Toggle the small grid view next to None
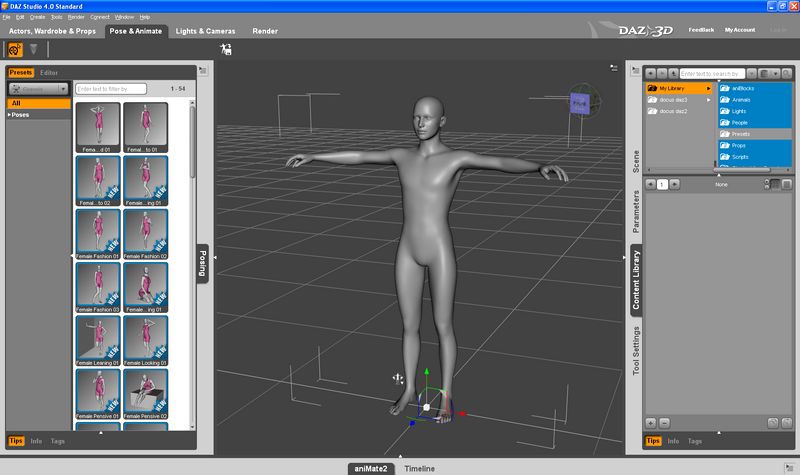This screenshot has width=800, height=475. [775, 184]
